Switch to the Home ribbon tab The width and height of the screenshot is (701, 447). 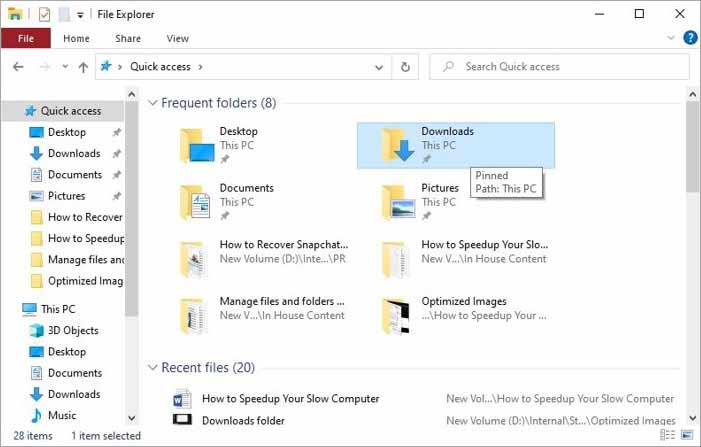76,38
